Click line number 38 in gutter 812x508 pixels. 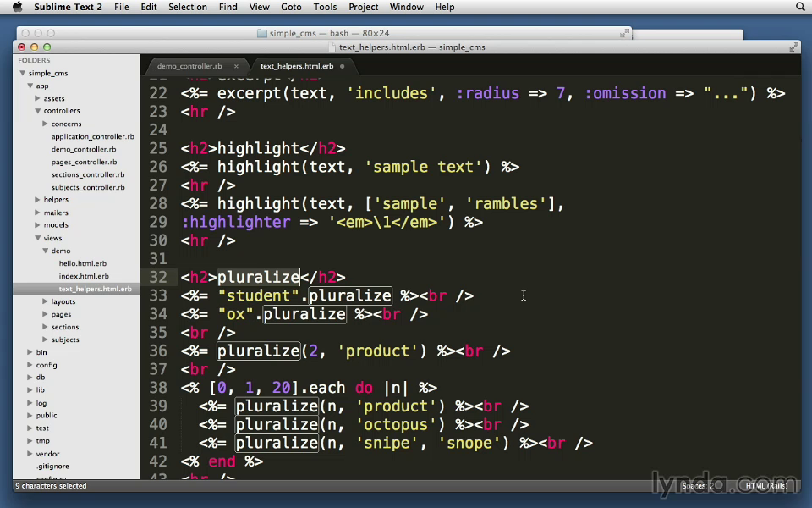coord(158,388)
